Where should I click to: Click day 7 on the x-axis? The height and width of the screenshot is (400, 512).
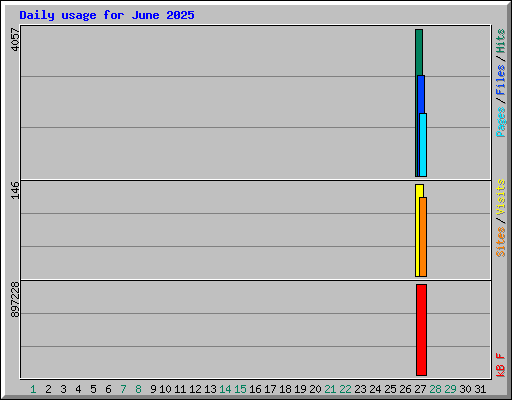coord(123,389)
